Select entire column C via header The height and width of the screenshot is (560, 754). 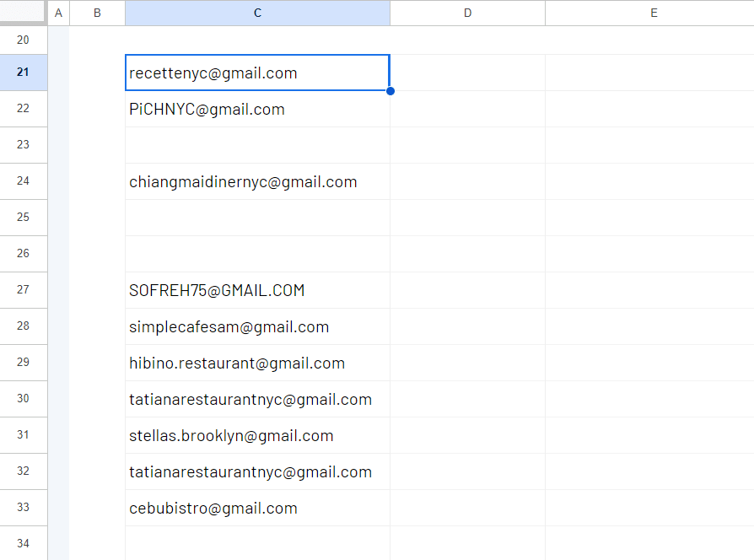[256, 13]
